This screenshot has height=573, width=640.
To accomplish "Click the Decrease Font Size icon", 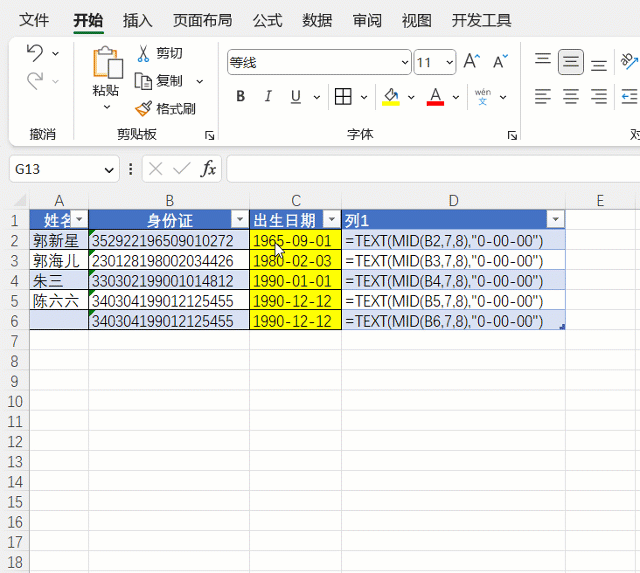I will coord(499,62).
